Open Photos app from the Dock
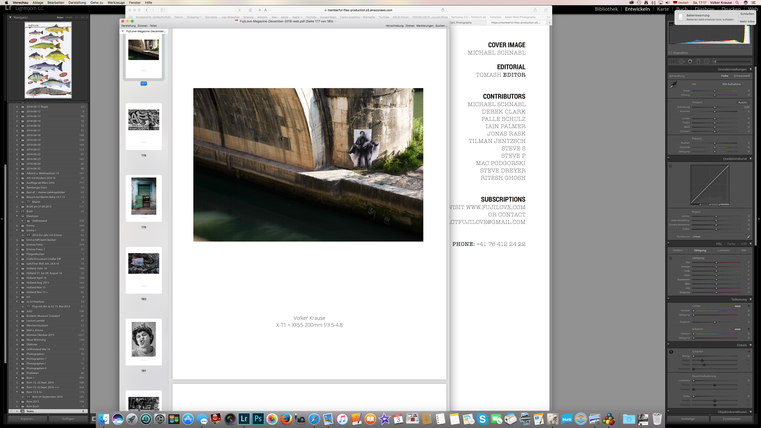 pyautogui.click(x=272, y=419)
